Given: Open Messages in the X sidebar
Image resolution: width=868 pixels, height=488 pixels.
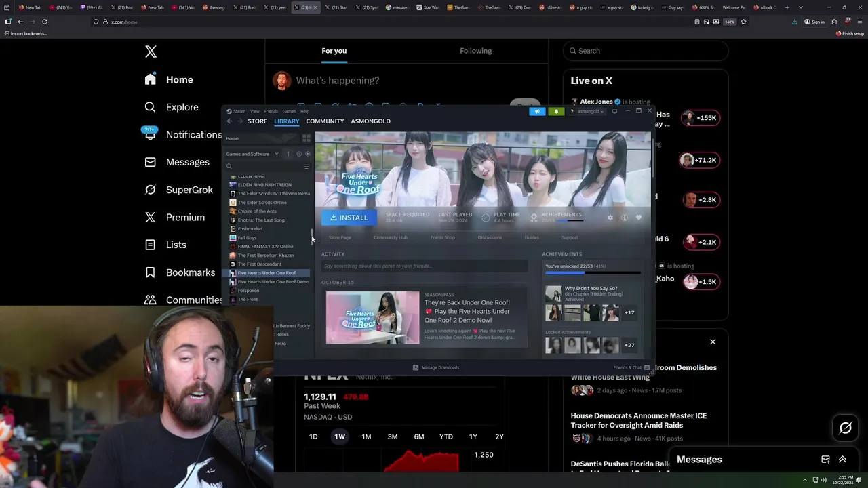Looking at the screenshot, I should 177,162.
